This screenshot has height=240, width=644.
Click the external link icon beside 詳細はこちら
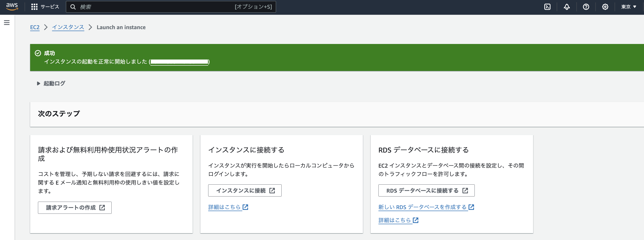[246, 207]
